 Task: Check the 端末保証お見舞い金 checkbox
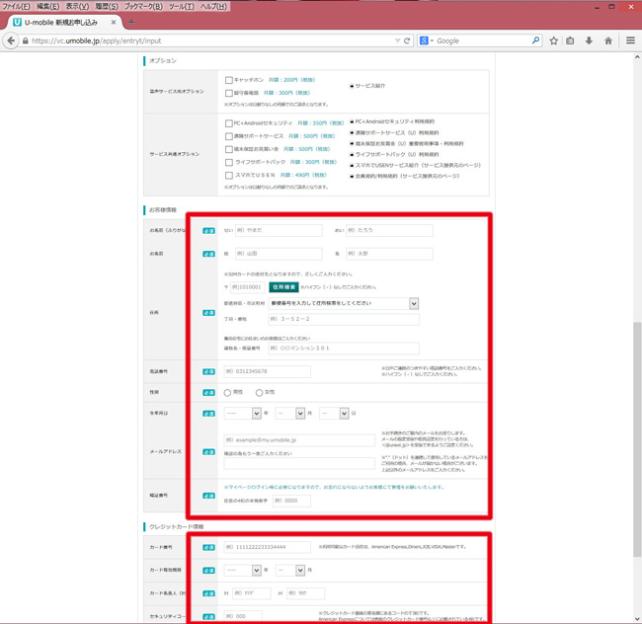coord(229,149)
